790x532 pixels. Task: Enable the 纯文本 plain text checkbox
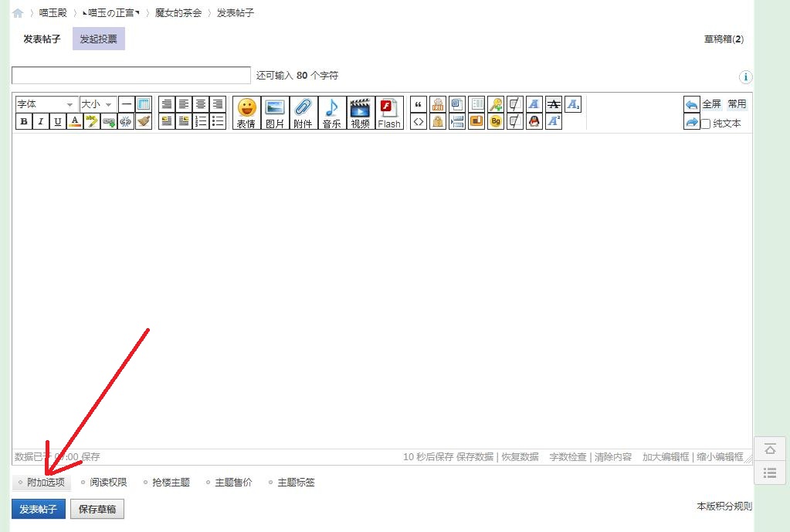pos(705,124)
